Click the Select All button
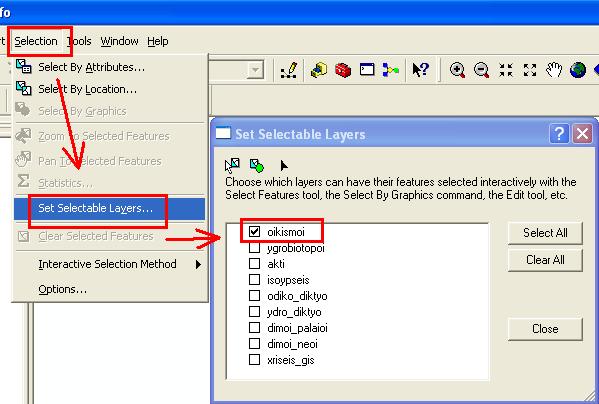The height and width of the screenshot is (404, 599). pyautogui.click(x=545, y=233)
